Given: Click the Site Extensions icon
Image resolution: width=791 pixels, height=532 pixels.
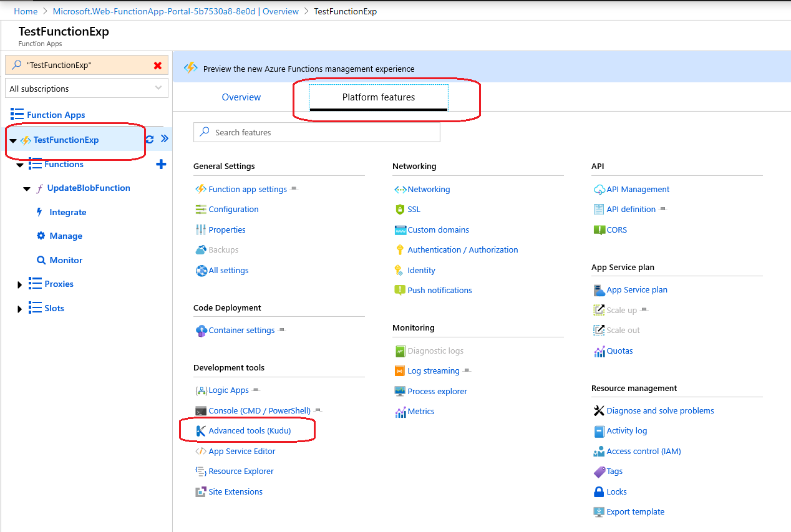Looking at the screenshot, I should click(201, 492).
